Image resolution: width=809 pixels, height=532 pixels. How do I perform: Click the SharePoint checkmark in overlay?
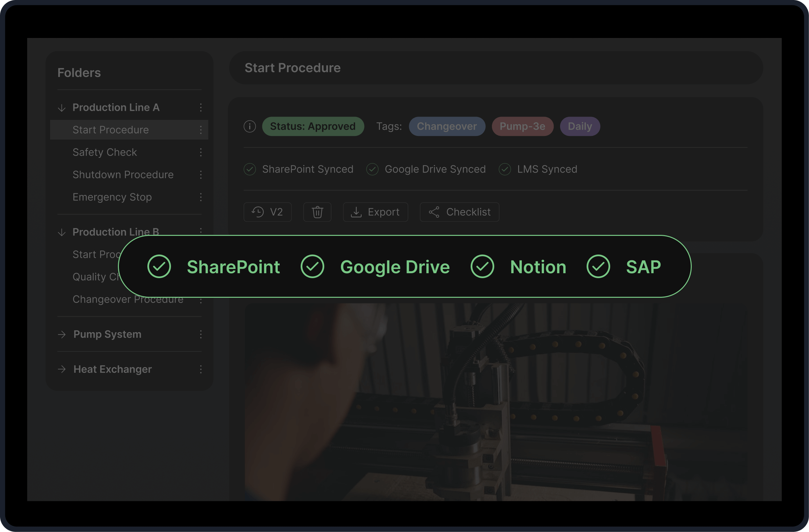click(159, 267)
